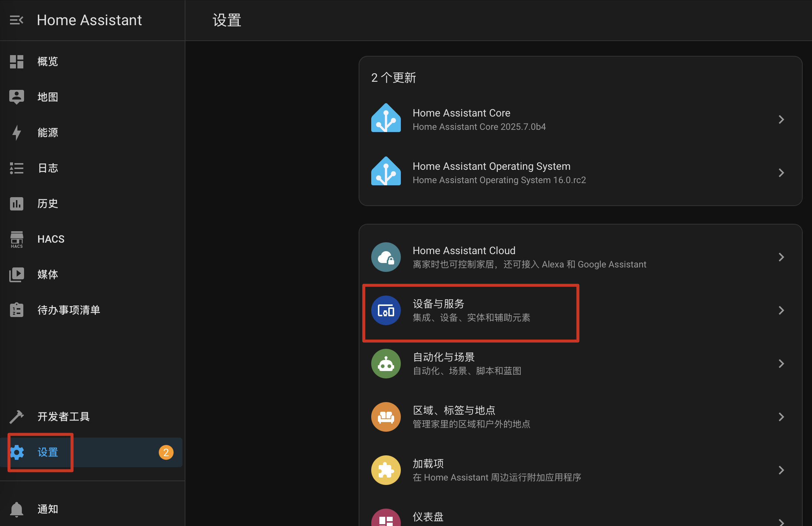Image resolution: width=812 pixels, height=526 pixels.
Task: Collapse the sidebar with the menu icon
Action: click(x=17, y=20)
